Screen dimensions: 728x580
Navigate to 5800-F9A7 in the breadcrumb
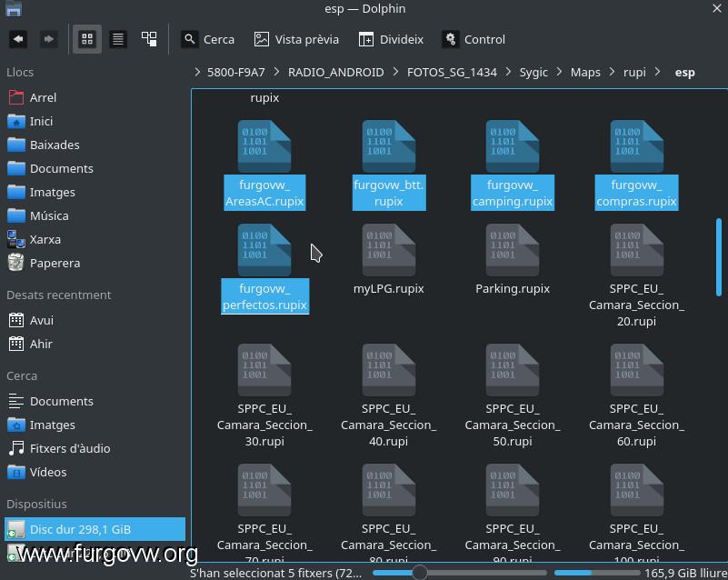236,73
